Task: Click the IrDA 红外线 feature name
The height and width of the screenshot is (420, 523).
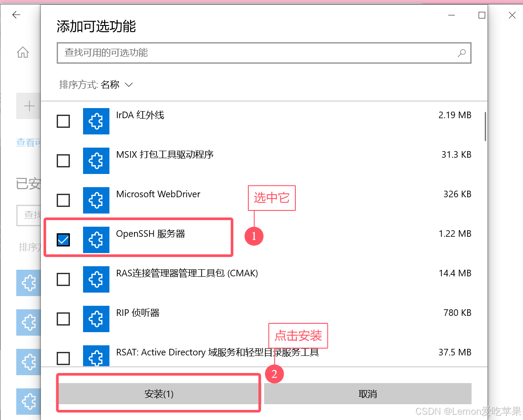Action: coord(140,115)
